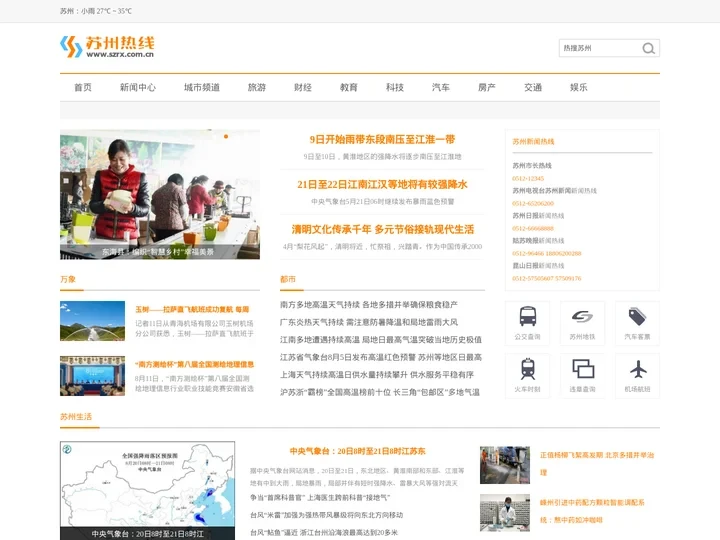Select the orange carousel indicator dot
720x540 pixels.
point(226,136)
